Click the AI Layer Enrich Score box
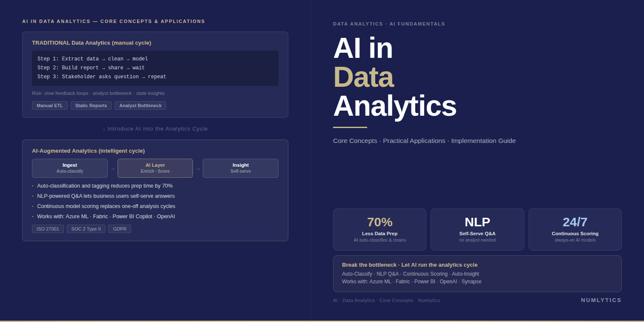The height and width of the screenshot is (322, 644). [155, 168]
